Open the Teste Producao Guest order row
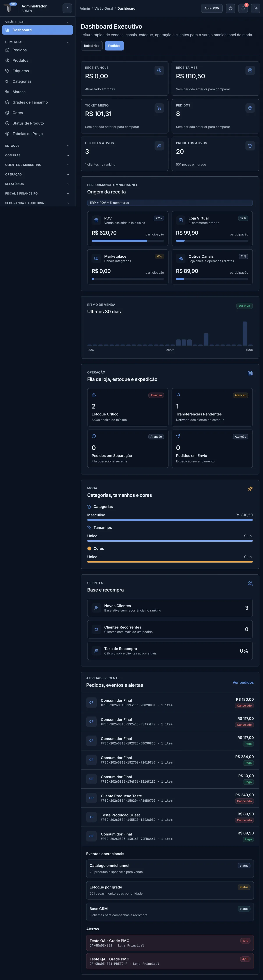 (x=170, y=817)
